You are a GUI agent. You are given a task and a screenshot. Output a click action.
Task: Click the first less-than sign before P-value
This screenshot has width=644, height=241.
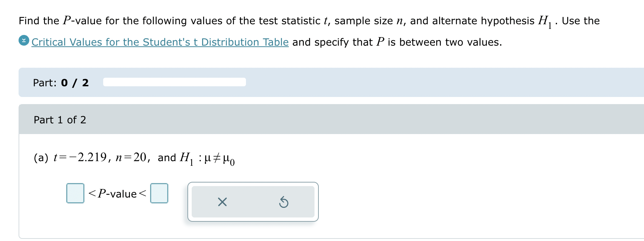[92, 193]
